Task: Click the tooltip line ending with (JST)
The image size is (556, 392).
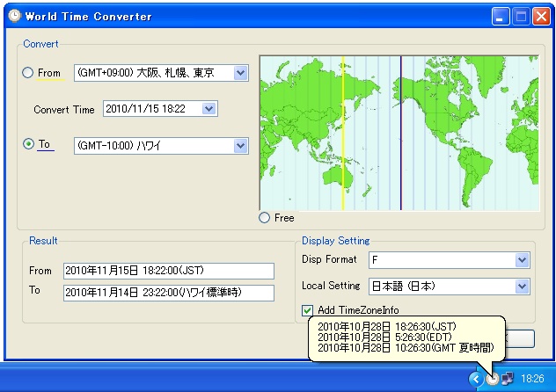Action: click(387, 326)
